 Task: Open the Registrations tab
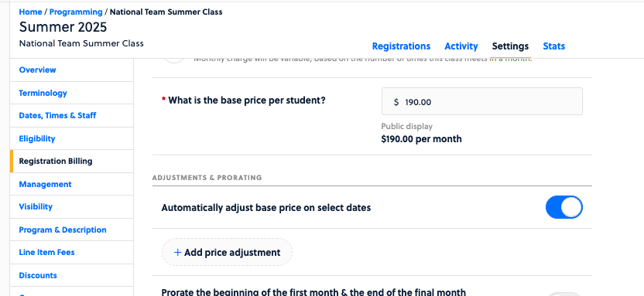tap(401, 46)
